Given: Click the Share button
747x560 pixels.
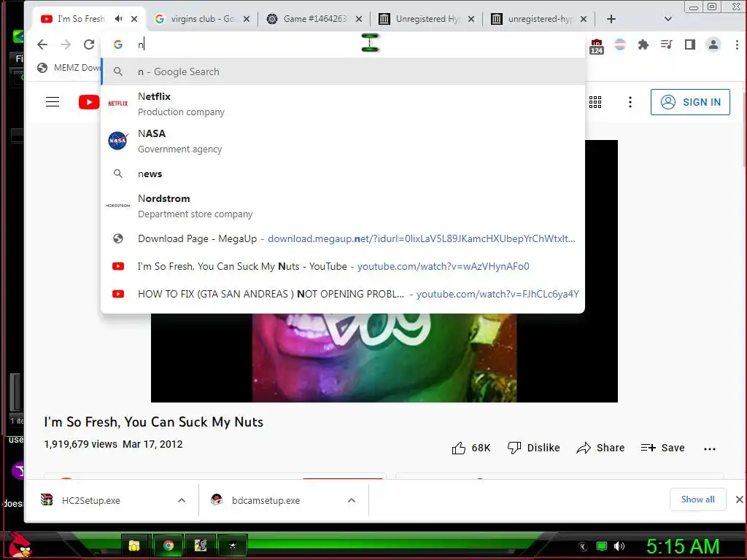Looking at the screenshot, I should coord(600,448).
